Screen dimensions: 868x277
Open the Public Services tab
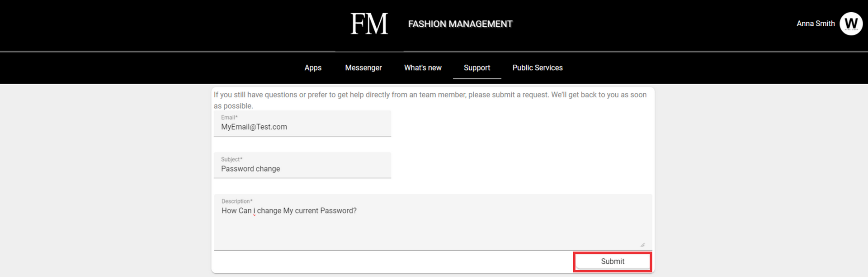538,68
